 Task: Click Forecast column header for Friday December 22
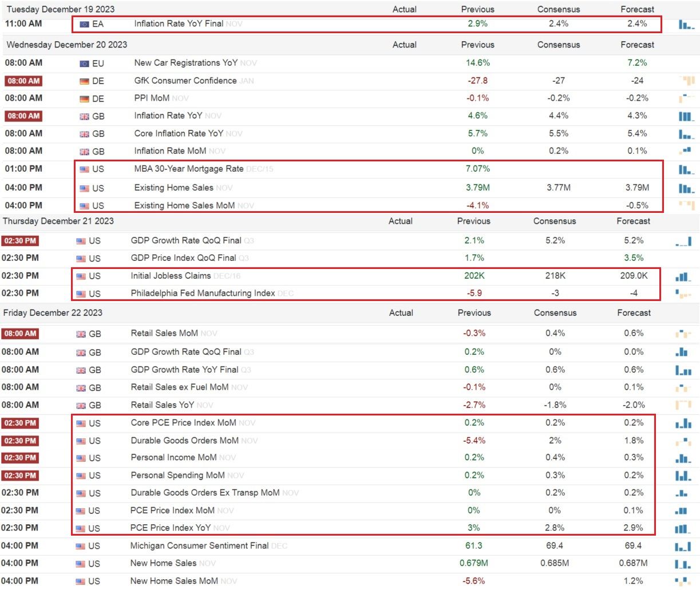(634, 313)
